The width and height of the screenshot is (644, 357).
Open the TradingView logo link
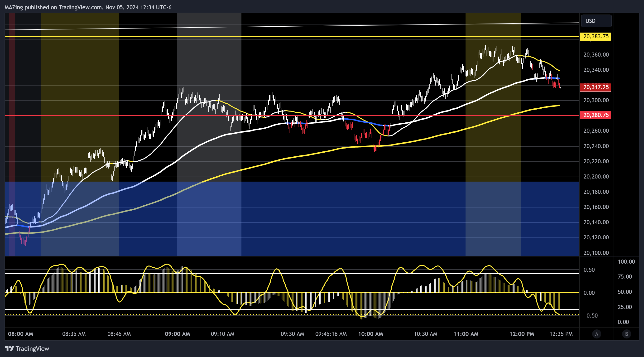(27, 348)
